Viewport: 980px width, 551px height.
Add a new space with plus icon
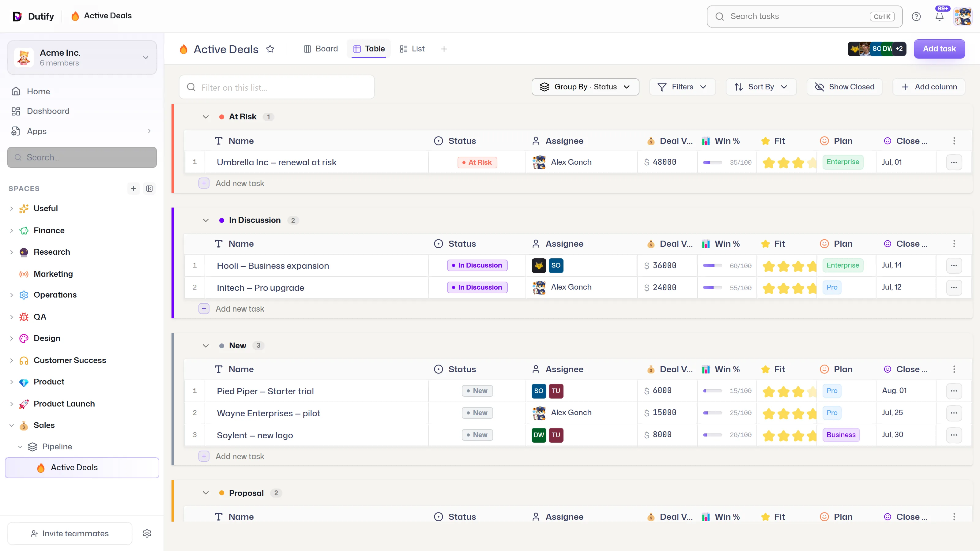134,189
